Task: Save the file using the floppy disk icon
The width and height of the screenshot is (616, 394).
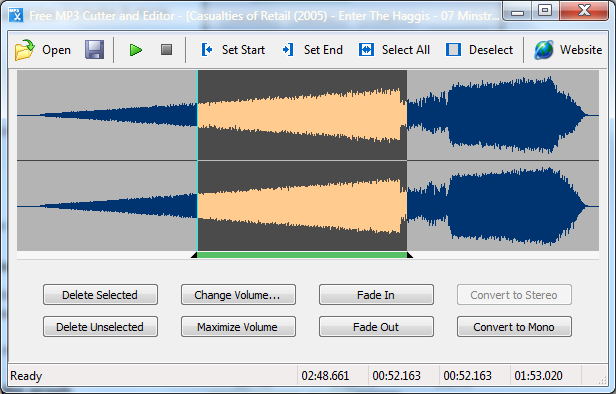Action: click(95, 50)
